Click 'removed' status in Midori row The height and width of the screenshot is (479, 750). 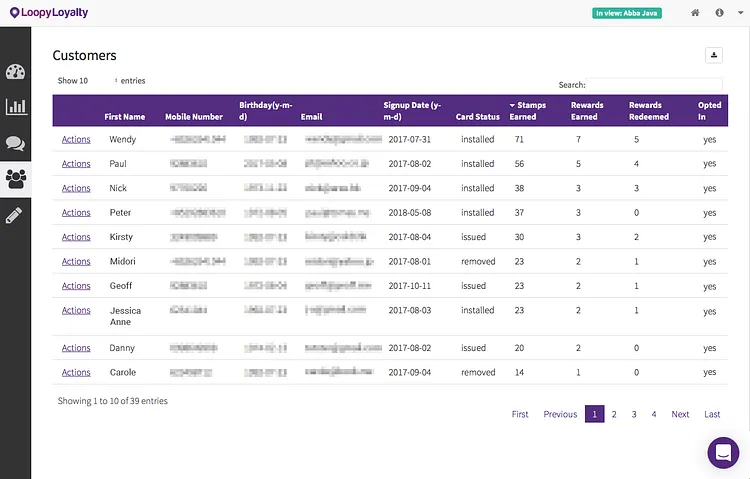point(478,261)
